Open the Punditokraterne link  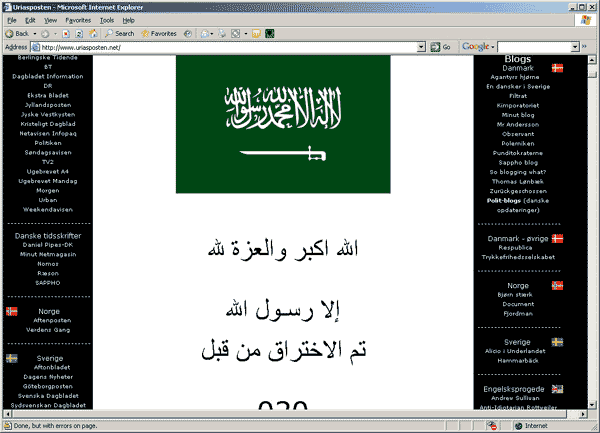(x=518, y=153)
